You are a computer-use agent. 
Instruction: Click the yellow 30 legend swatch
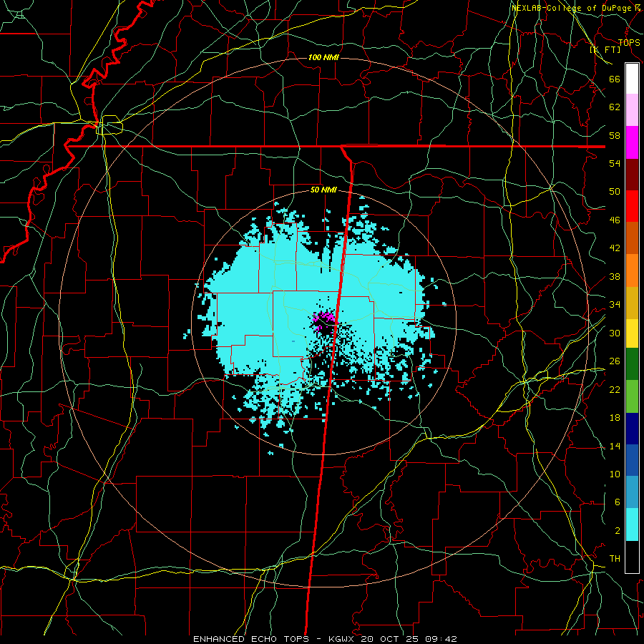click(x=632, y=333)
